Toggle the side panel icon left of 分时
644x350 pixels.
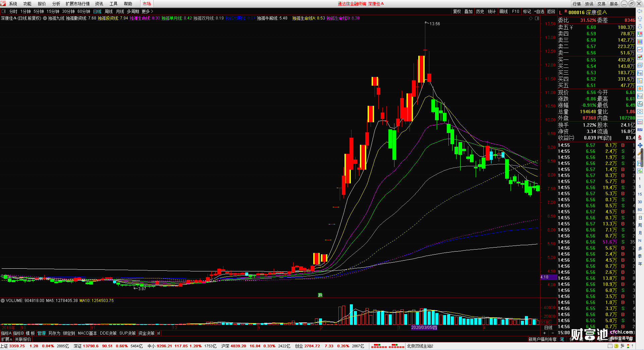pos(4,11)
